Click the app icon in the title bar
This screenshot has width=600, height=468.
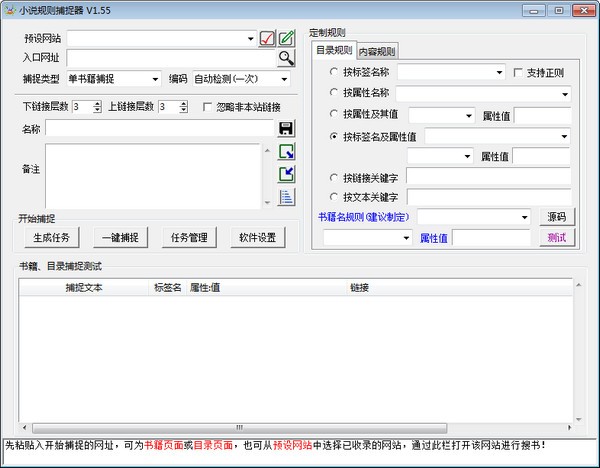click(x=10, y=9)
